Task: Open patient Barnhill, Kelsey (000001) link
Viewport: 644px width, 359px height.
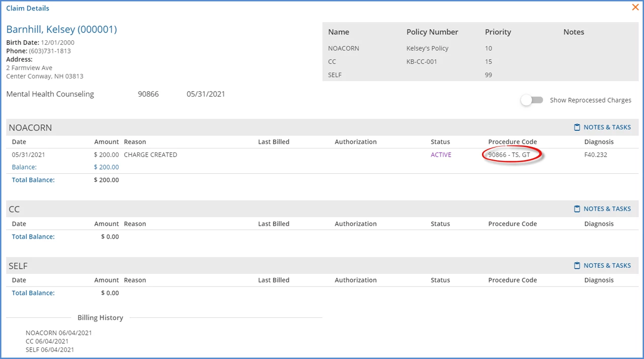Action: pos(61,29)
